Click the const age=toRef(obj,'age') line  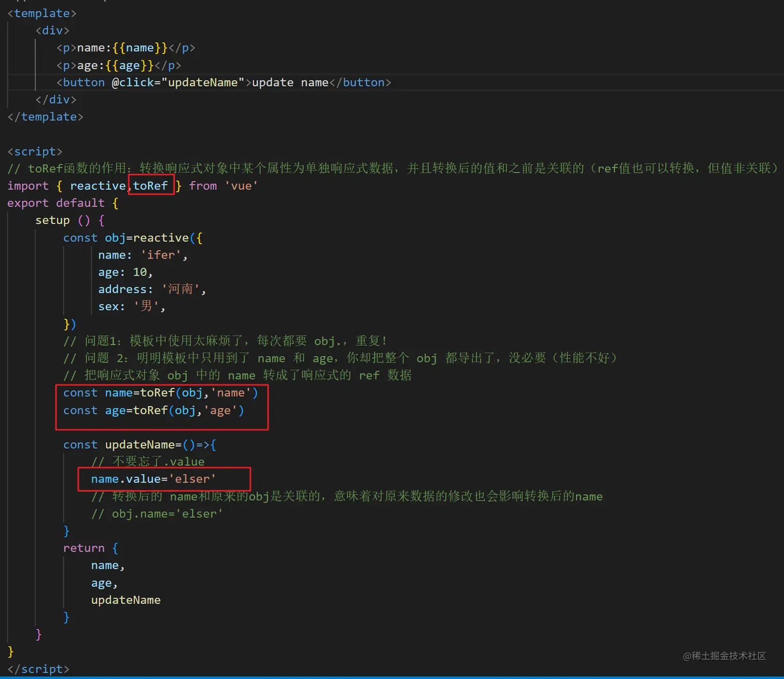click(x=153, y=411)
